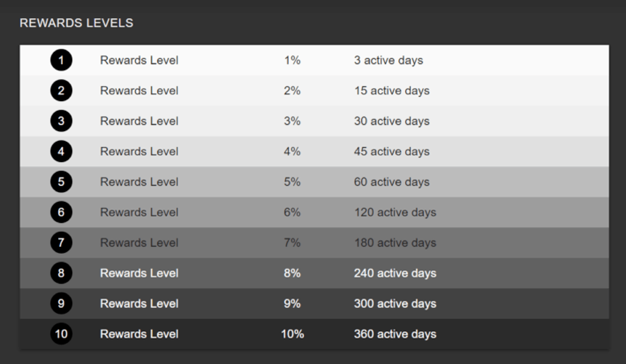Image resolution: width=626 pixels, height=364 pixels.
Task: Click the 10% reward percentage
Action: click(x=292, y=334)
